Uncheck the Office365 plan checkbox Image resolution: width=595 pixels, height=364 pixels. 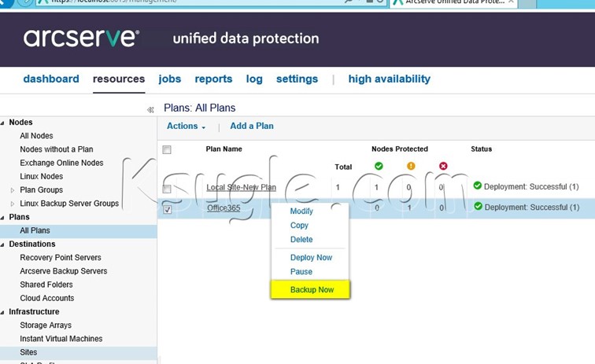click(x=168, y=209)
